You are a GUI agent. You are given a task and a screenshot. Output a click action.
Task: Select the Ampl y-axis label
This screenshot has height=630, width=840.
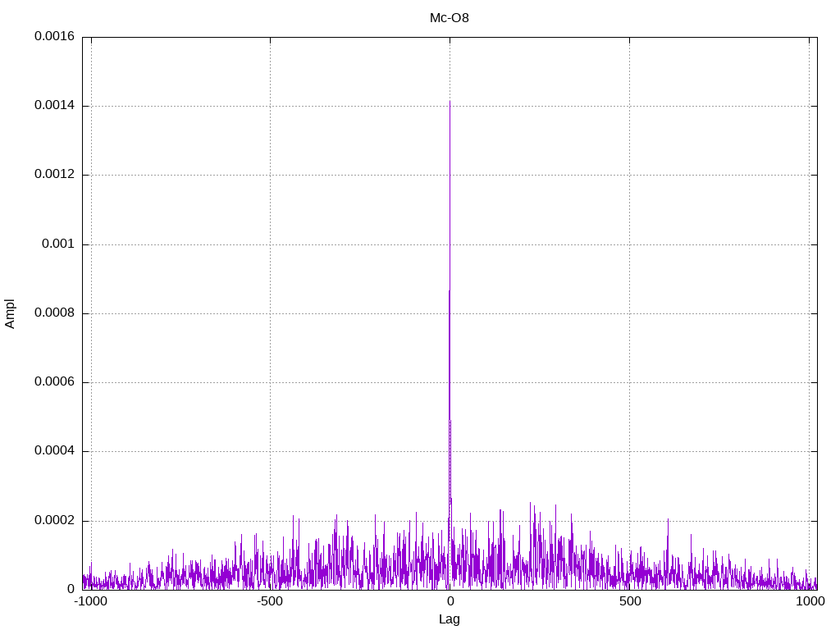pos(10,313)
